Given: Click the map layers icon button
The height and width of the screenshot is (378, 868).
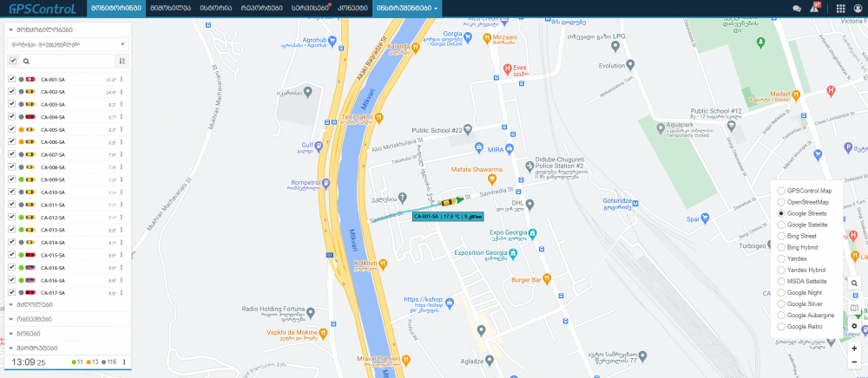Looking at the screenshot, I should (854, 309).
